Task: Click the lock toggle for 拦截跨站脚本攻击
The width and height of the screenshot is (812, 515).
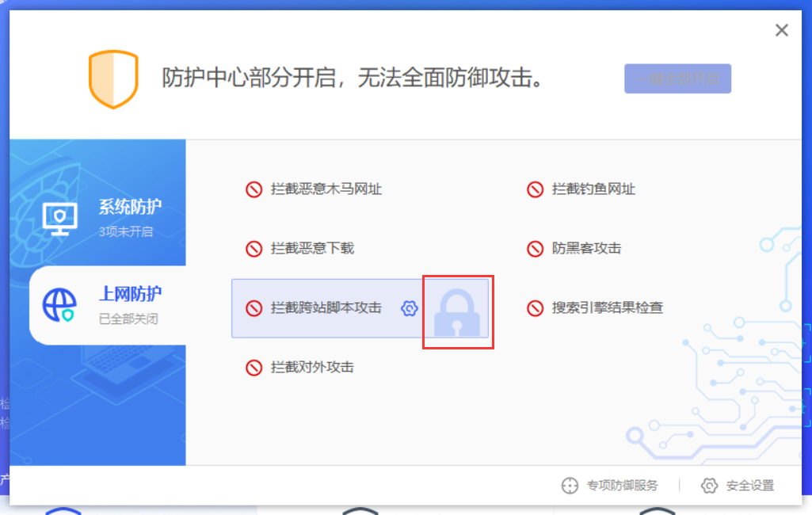Action: 457,312
